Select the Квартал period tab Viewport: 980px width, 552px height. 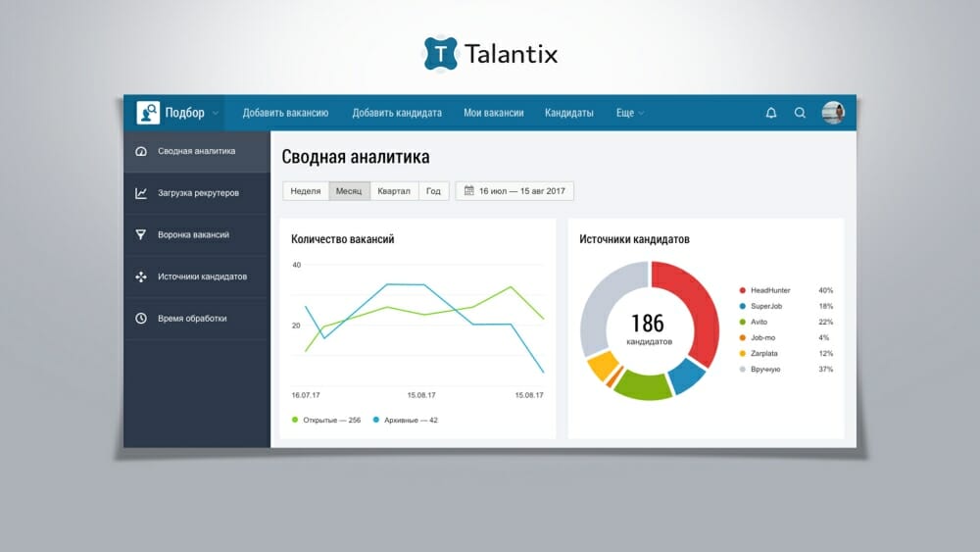[394, 190]
